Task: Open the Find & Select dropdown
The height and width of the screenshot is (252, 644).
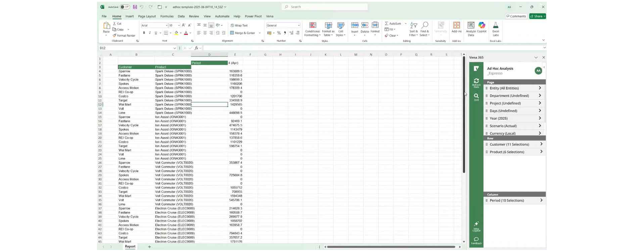Action: click(425, 29)
